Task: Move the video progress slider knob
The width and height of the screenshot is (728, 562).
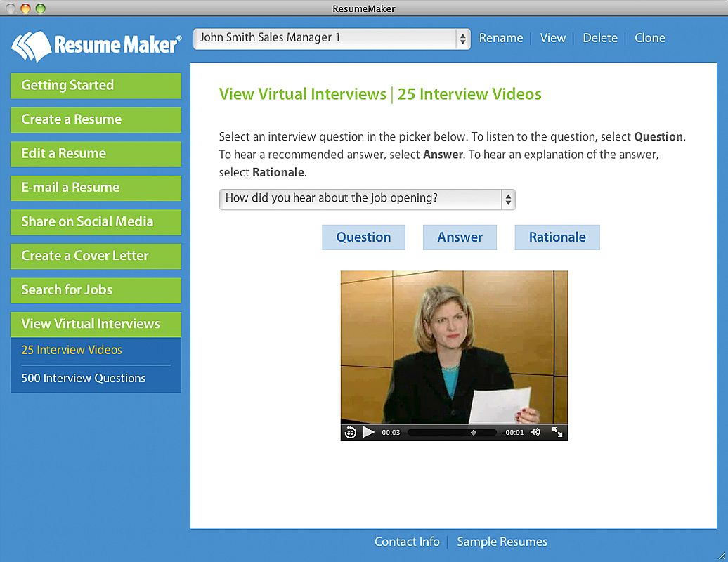Action: (x=473, y=433)
